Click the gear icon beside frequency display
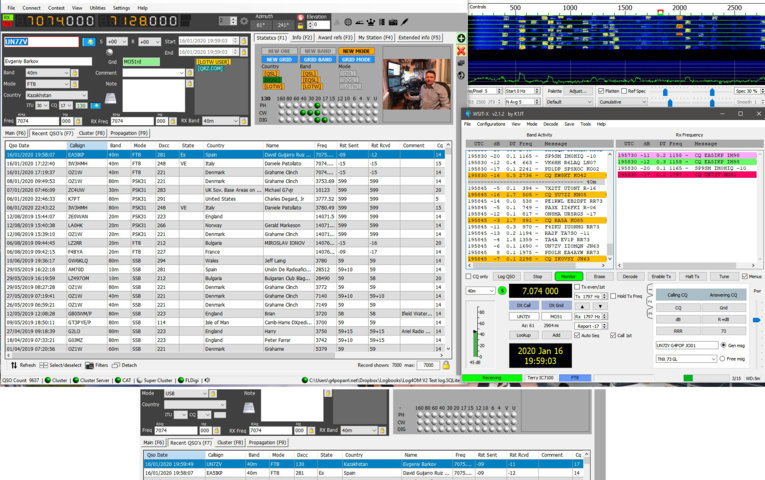Image resolution: width=765 pixels, height=480 pixels. (244, 21)
